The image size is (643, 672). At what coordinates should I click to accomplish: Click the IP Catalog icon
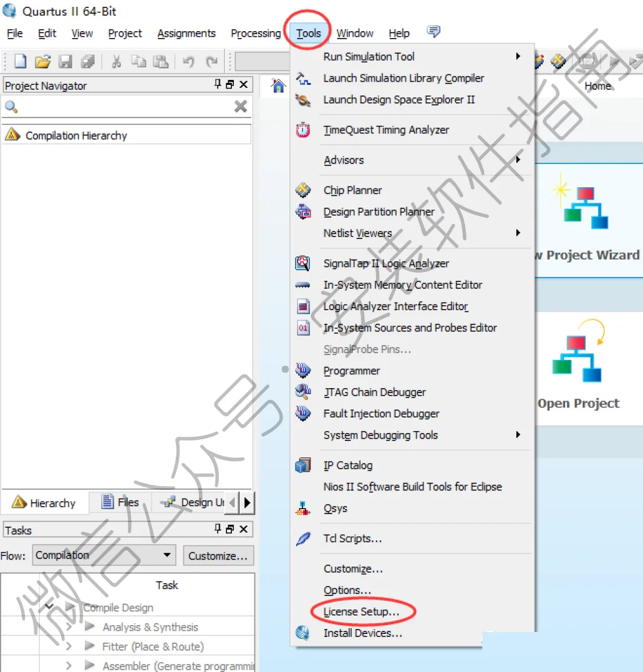tap(303, 465)
